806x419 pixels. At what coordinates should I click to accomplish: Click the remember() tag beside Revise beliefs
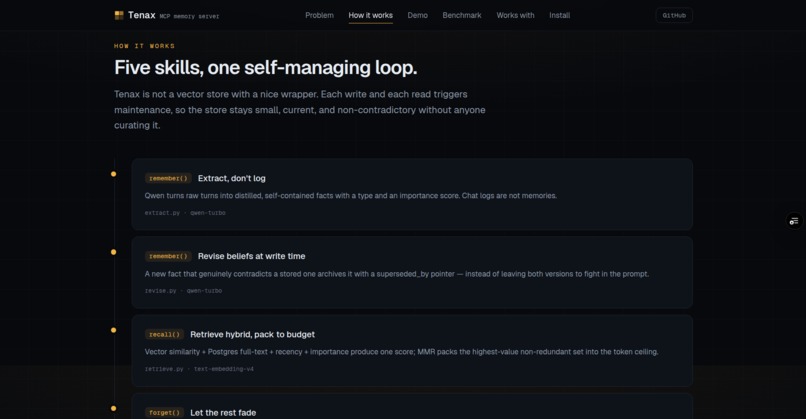pos(168,256)
